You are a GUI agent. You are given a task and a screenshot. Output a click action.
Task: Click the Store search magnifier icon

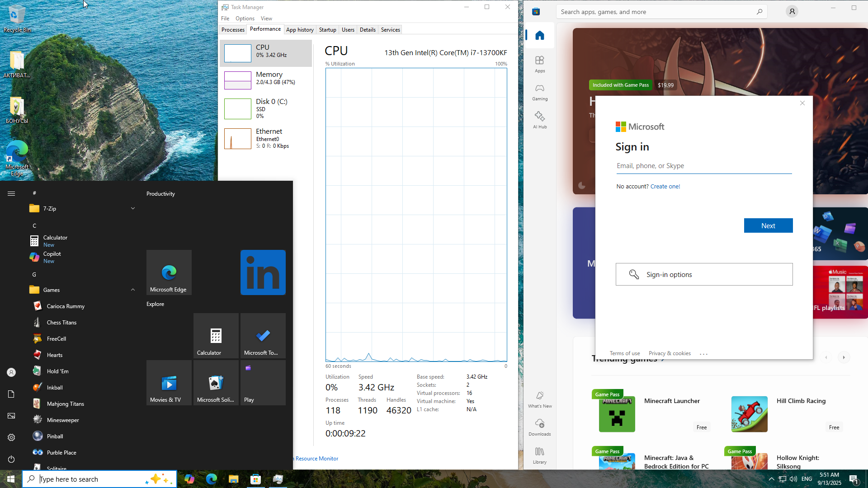759,12
